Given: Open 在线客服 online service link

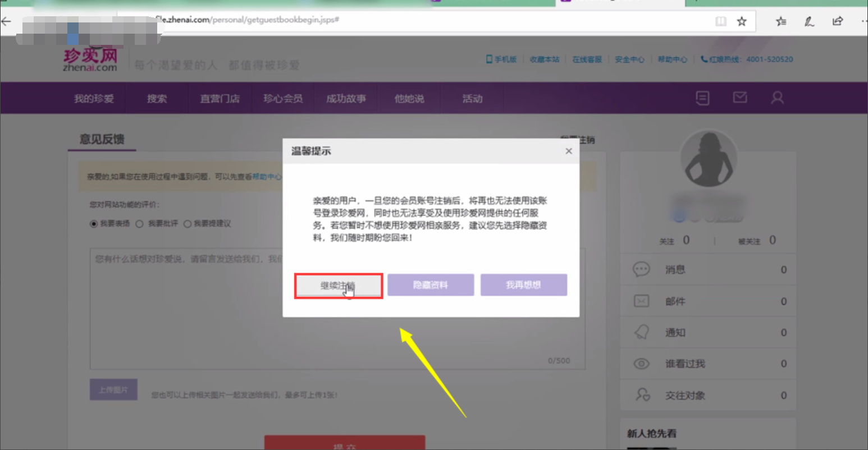Looking at the screenshot, I should (587, 59).
